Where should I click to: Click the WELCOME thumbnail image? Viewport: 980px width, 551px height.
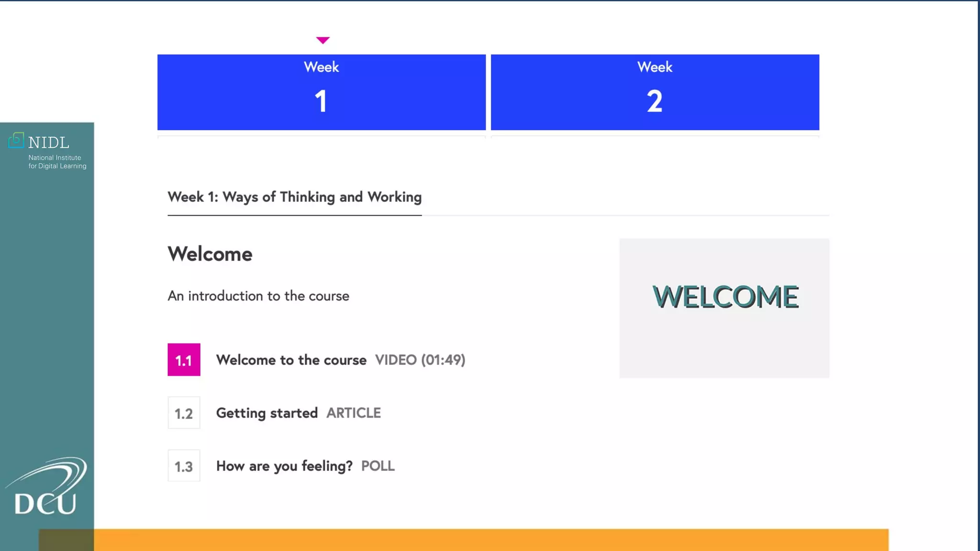click(x=724, y=308)
